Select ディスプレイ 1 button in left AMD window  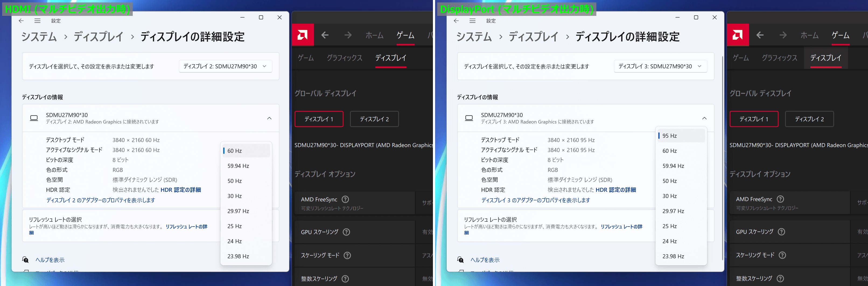(x=319, y=119)
